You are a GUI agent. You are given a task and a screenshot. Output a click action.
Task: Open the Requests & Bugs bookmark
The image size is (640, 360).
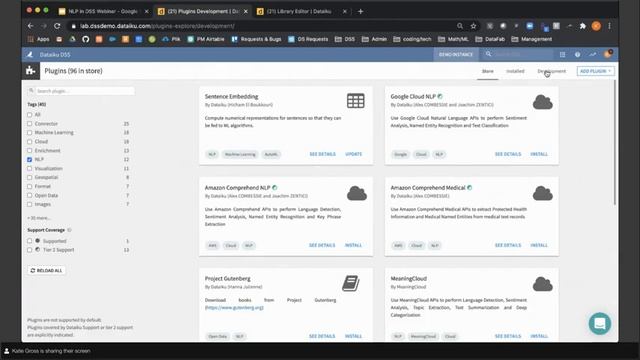(257, 39)
